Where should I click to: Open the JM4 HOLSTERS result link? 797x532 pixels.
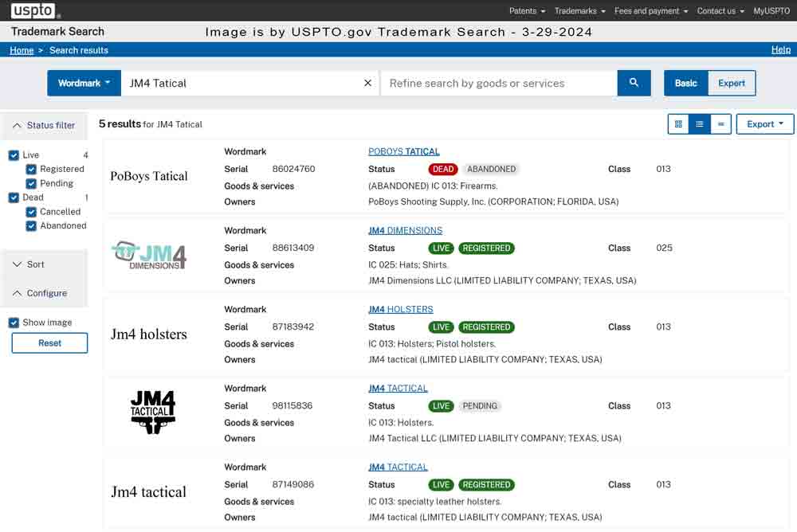(x=400, y=309)
